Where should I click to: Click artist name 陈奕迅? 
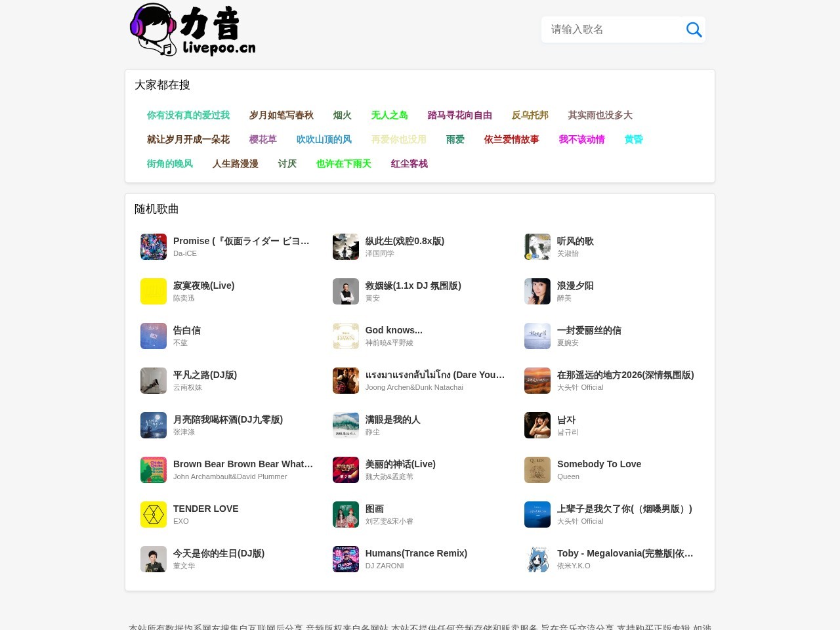184,298
